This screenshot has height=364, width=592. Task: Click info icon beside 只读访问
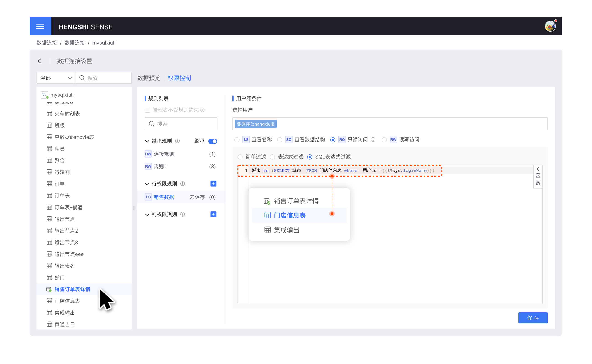[373, 140]
